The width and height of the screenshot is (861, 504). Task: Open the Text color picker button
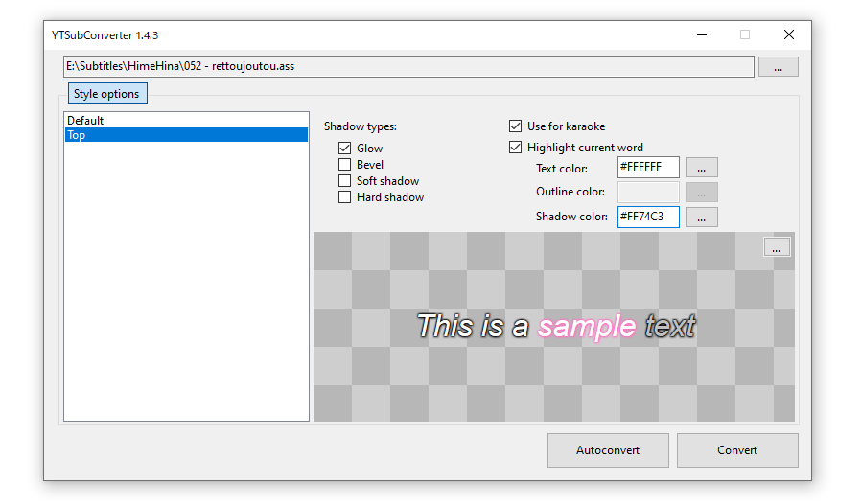tap(702, 168)
